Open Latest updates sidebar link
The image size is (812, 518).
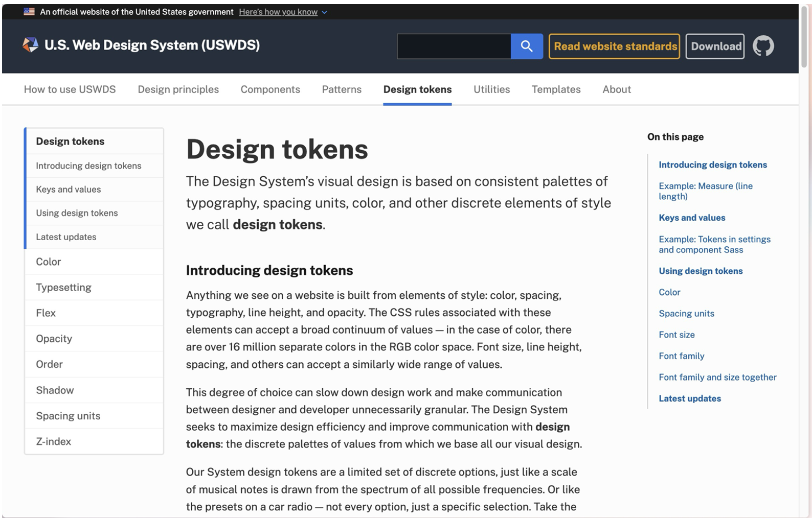[x=95, y=237]
